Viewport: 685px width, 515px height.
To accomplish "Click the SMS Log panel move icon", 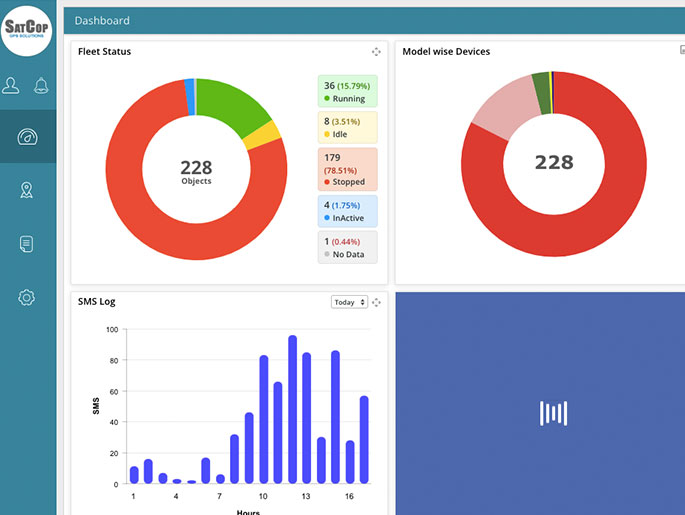I will [376, 302].
